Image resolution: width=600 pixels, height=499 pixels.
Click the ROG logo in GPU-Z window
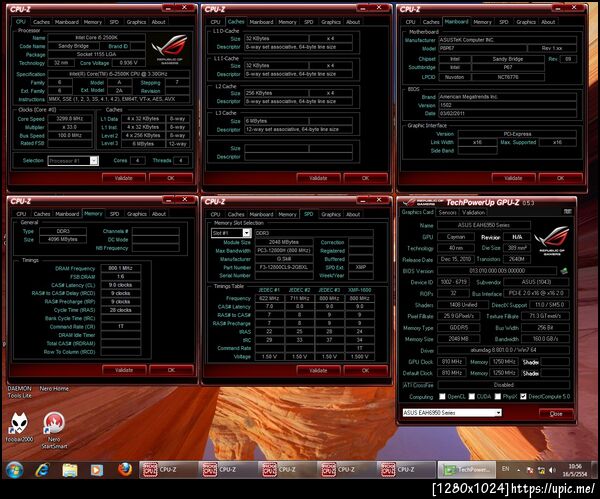pos(551,240)
